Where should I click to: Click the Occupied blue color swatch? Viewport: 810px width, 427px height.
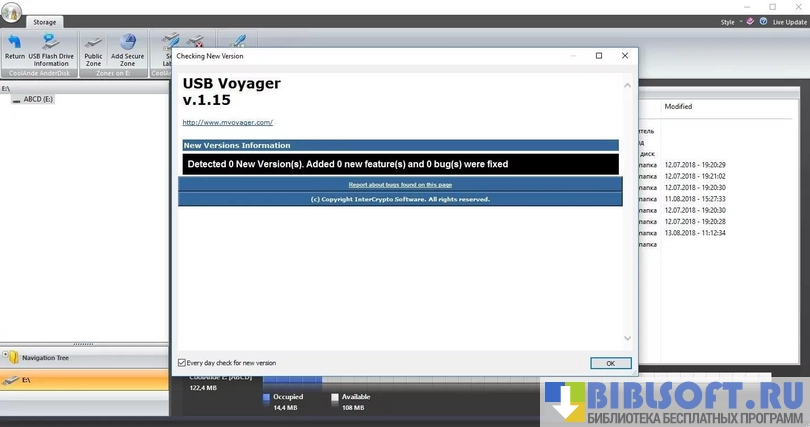tap(267, 397)
